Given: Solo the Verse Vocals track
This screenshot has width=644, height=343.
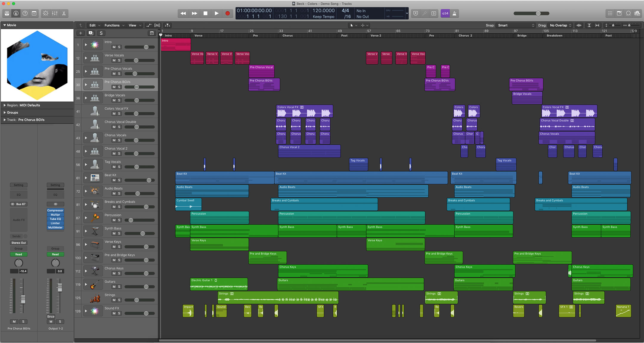Looking at the screenshot, I should pos(119,60).
